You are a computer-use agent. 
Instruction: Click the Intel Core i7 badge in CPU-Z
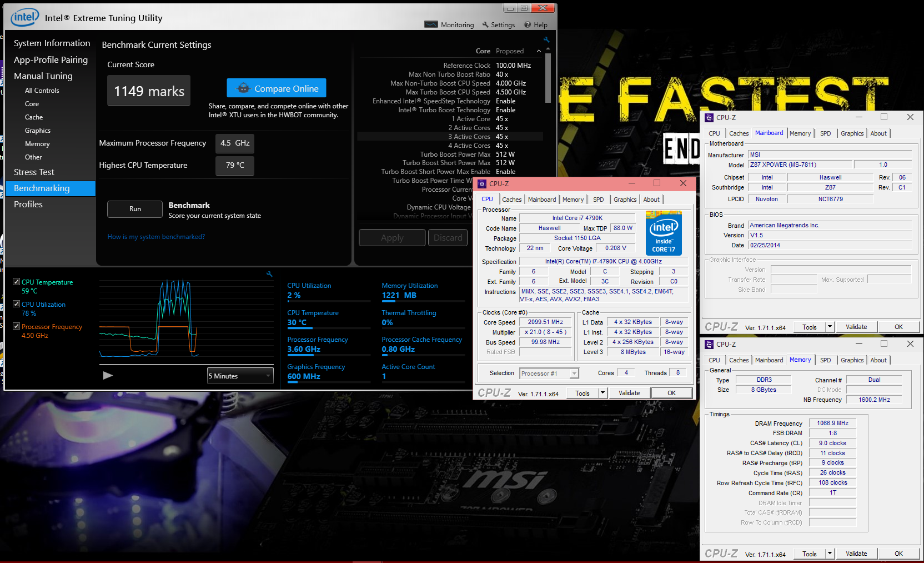[664, 233]
